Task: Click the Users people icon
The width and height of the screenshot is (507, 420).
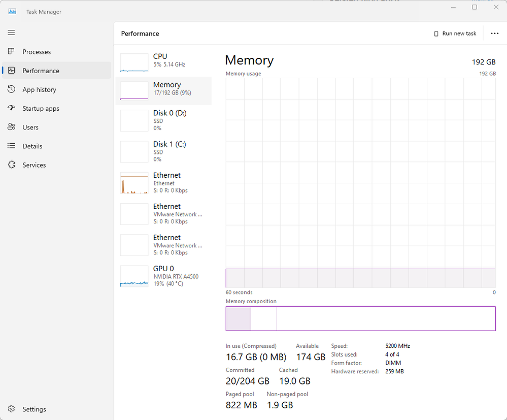Action: coord(11,127)
